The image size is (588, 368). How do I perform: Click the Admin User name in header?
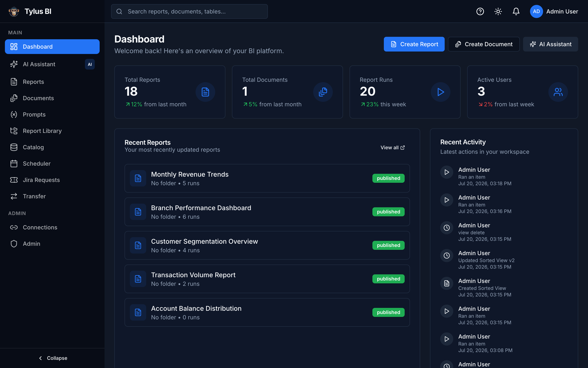point(562,11)
